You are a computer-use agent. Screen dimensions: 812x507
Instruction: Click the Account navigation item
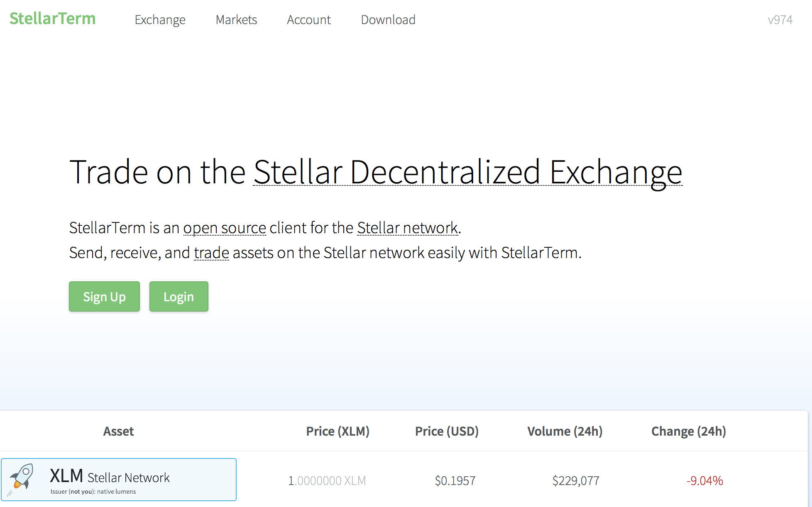tap(309, 19)
